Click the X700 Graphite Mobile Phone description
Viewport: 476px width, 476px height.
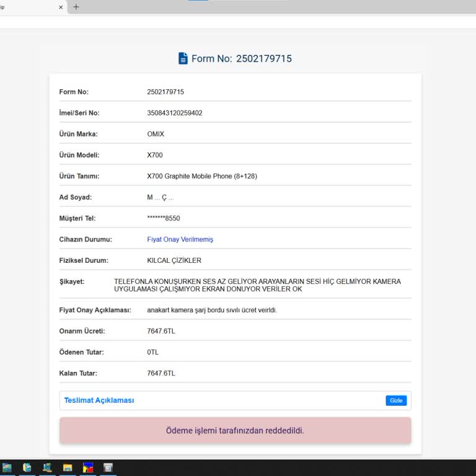(x=201, y=176)
